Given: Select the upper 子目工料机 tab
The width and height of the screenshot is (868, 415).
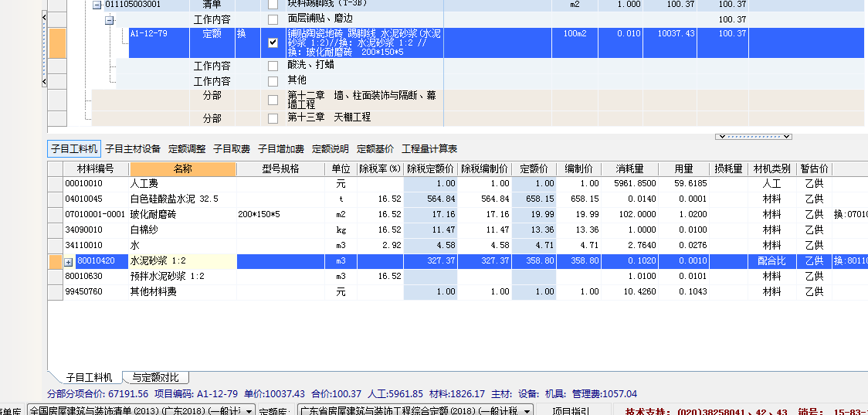Looking at the screenshot, I should point(74,149).
